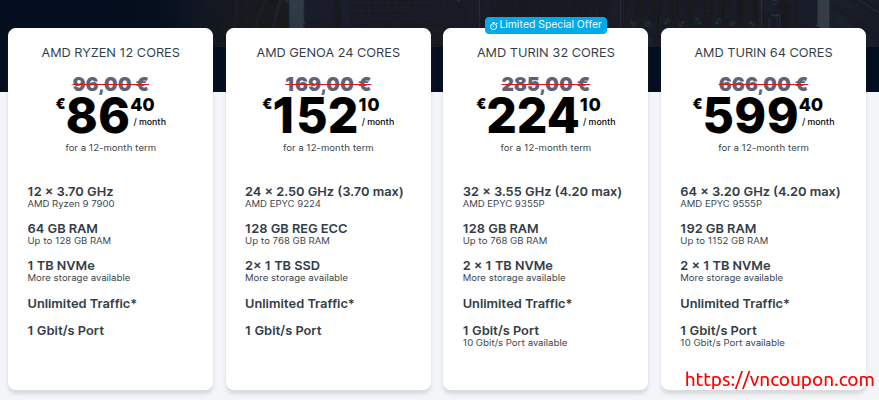Click the €86.40 per month price
Screen dimensions: 879x400
click(x=110, y=115)
